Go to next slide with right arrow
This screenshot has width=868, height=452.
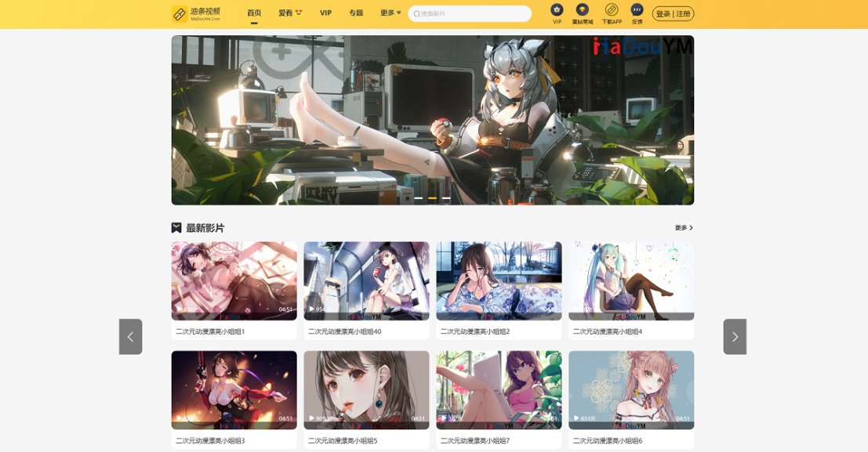click(x=734, y=337)
